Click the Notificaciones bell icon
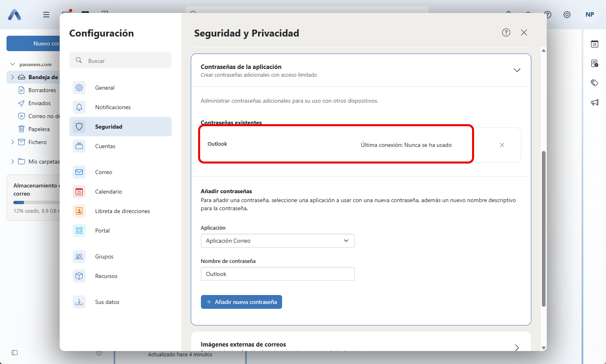Image resolution: width=606 pixels, height=364 pixels. pyautogui.click(x=79, y=107)
